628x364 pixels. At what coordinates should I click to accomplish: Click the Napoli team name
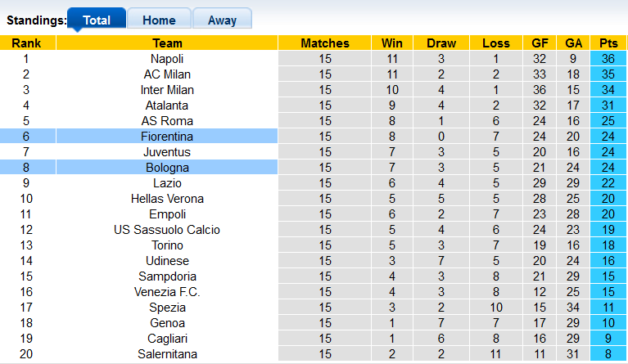tap(167, 59)
